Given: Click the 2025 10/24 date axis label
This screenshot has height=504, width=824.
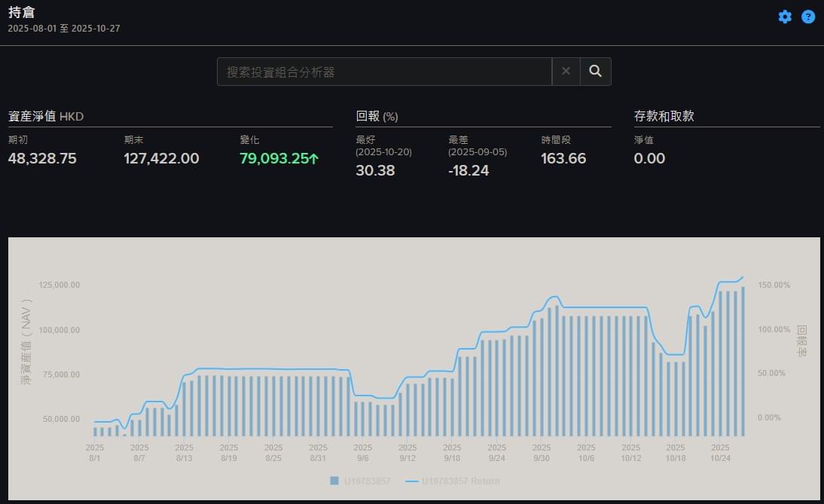Looking at the screenshot, I should pyautogui.click(x=721, y=452).
